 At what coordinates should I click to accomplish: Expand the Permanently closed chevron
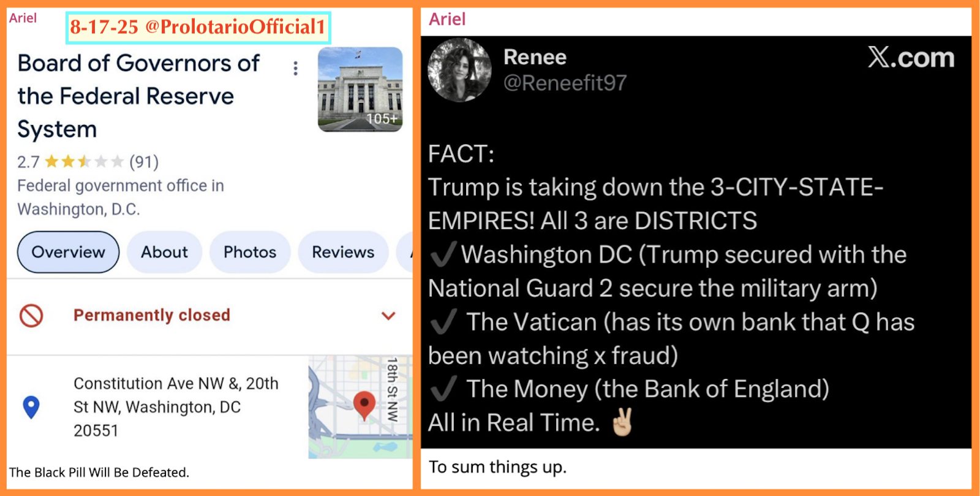pos(388,316)
